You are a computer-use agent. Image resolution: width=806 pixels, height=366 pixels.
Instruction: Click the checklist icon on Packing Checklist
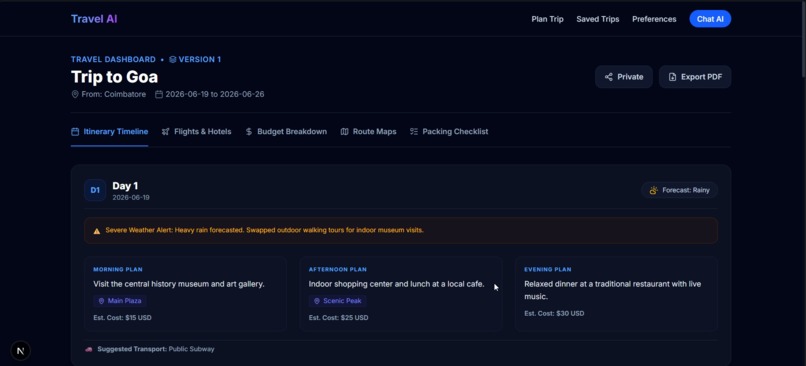pos(414,132)
